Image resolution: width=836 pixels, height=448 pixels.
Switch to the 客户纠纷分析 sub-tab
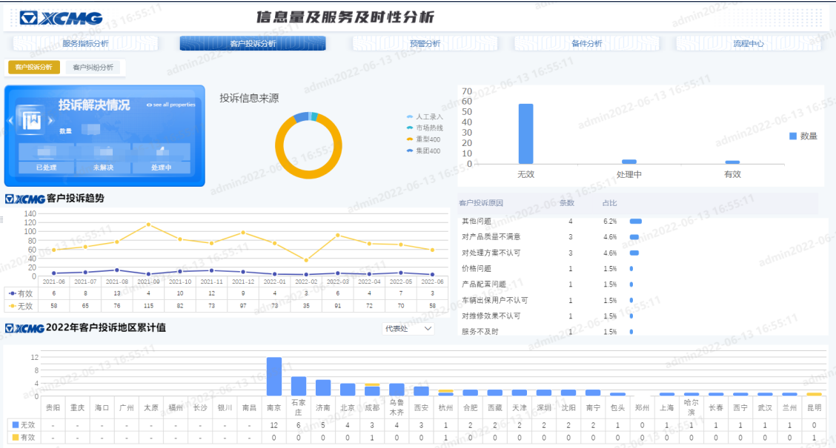[x=93, y=67]
